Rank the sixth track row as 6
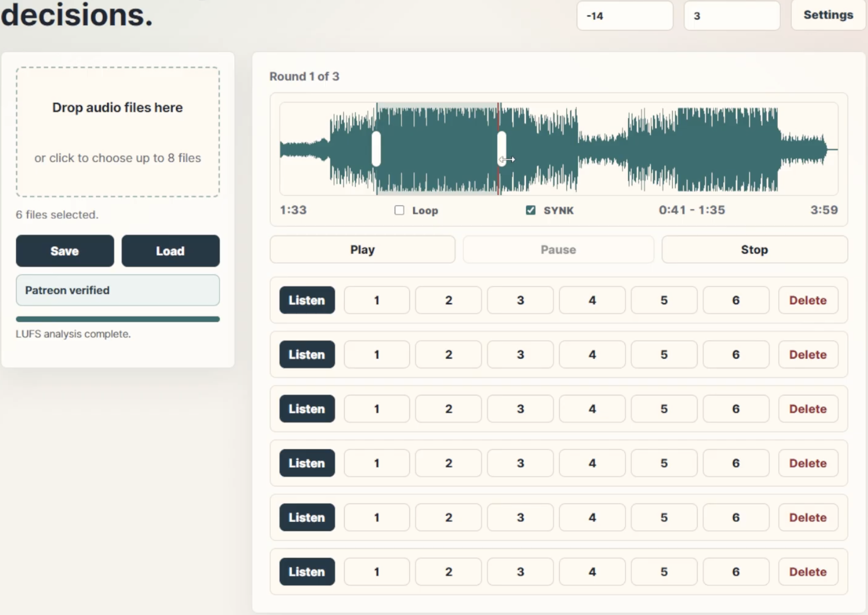Screen dimensions: 868x615 (x=736, y=572)
